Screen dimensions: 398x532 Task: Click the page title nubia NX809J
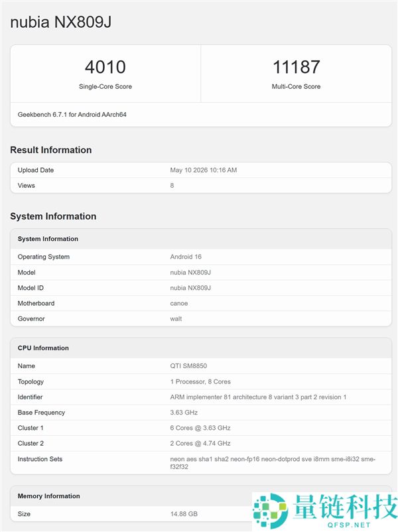[x=61, y=23]
